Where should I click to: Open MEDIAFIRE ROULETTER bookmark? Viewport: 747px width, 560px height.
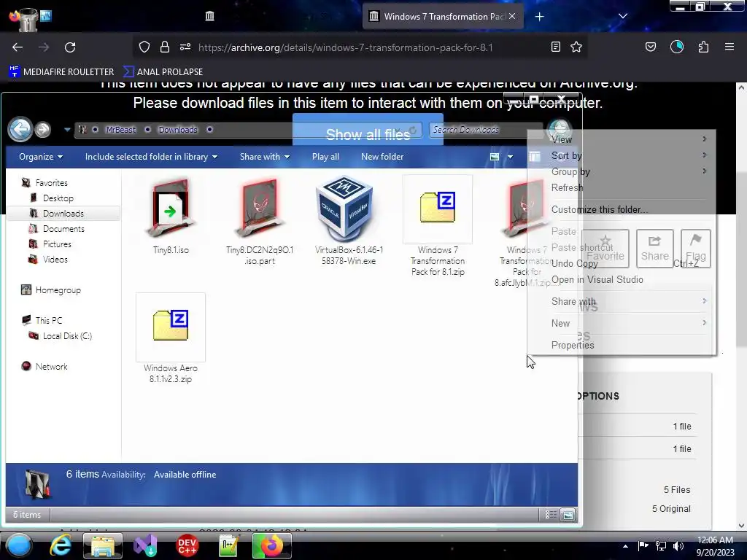tap(61, 72)
